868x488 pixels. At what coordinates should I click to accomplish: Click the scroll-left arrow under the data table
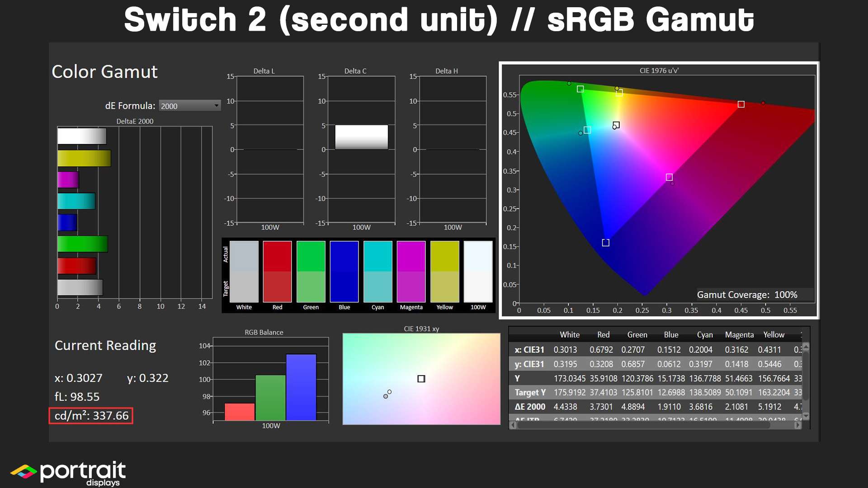[513, 425]
